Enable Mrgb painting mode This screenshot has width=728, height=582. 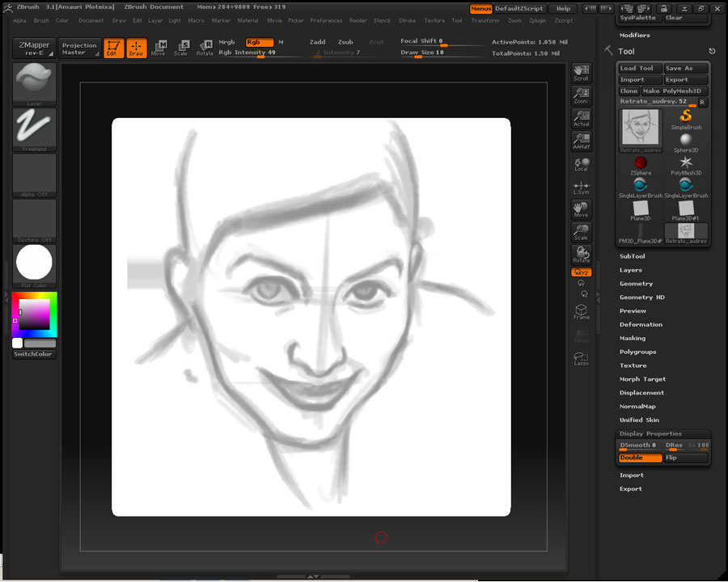pyautogui.click(x=227, y=42)
